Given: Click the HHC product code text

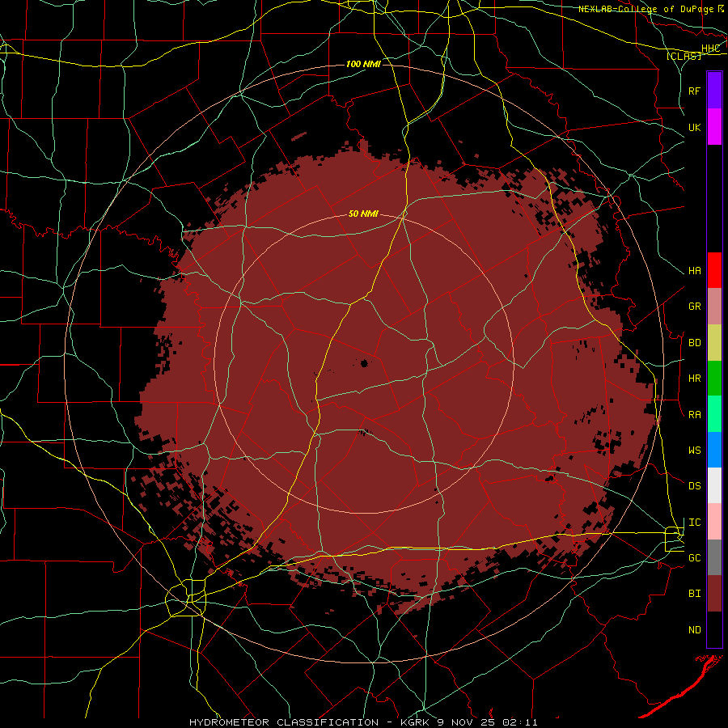Looking at the screenshot, I should coord(710,49).
